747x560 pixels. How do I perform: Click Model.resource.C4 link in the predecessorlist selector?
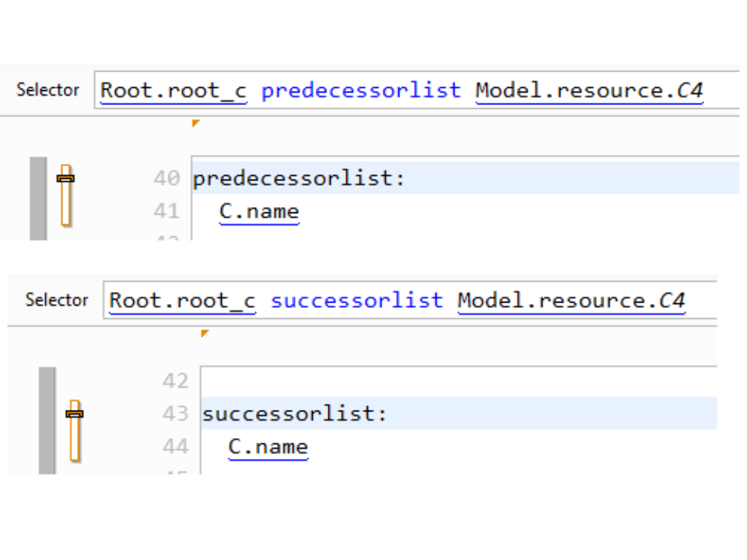(x=589, y=90)
